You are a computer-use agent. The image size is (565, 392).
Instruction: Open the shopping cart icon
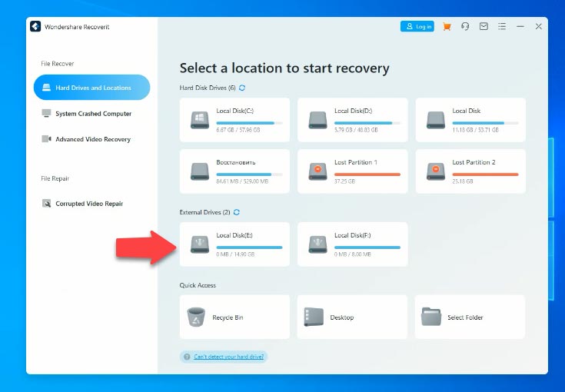click(447, 26)
